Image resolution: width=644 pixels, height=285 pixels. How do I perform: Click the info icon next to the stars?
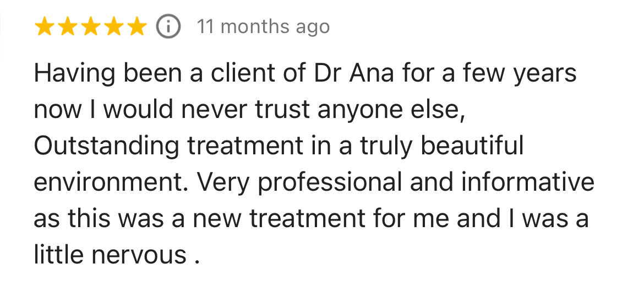coord(168,26)
